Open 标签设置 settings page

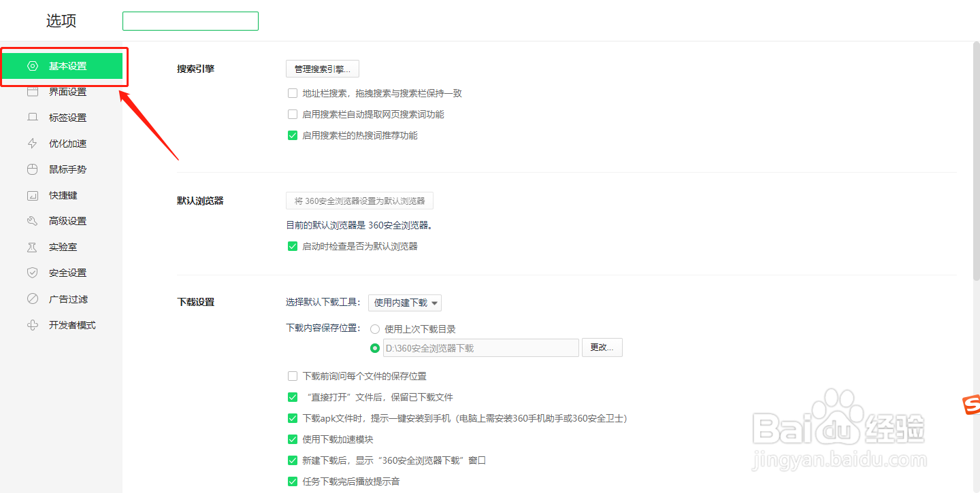click(x=67, y=118)
